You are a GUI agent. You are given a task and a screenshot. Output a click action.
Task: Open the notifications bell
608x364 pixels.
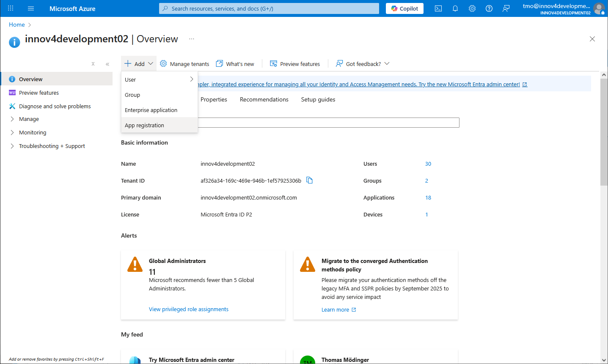[x=455, y=8]
